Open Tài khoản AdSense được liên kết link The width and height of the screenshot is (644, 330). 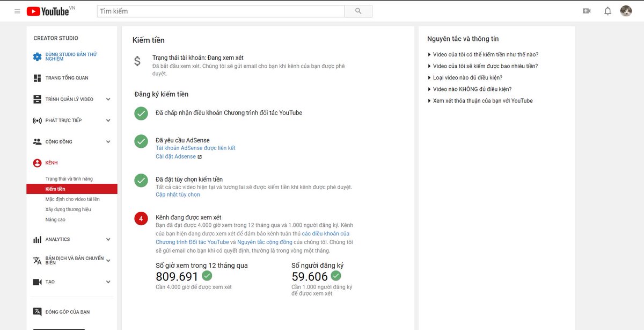pyautogui.click(x=195, y=148)
